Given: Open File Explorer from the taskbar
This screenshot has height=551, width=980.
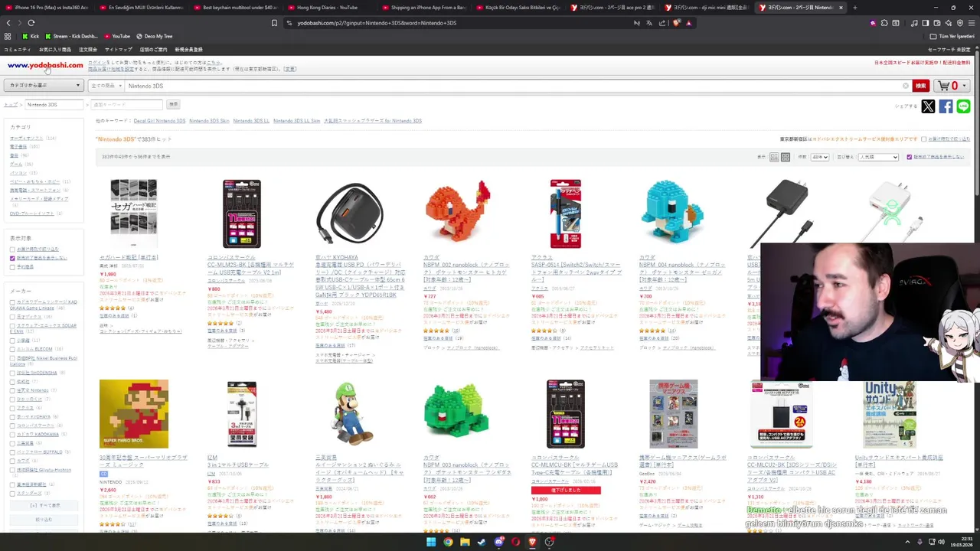Looking at the screenshot, I should coord(465,542).
